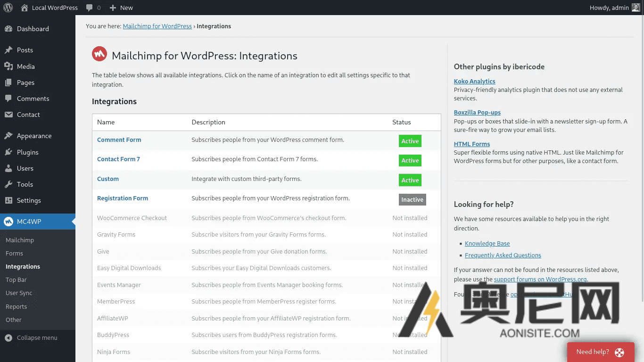This screenshot has height=362, width=644.
Task: Open the Comment Form integration
Action: (119, 140)
